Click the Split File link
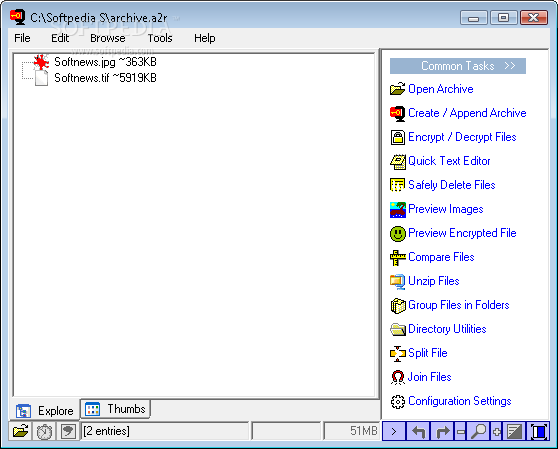Image resolution: width=558 pixels, height=449 pixels. coord(428,353)
